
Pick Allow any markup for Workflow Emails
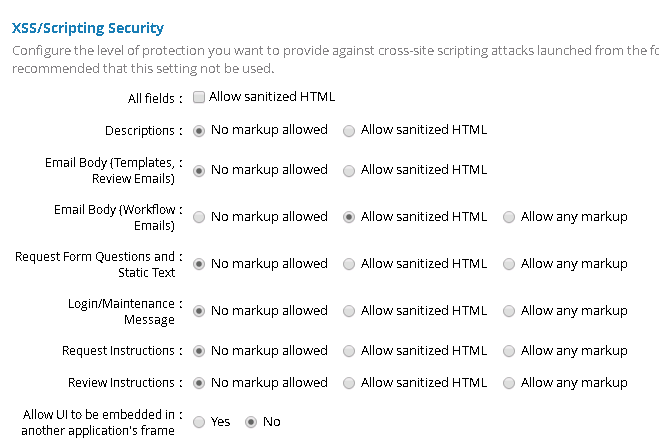pyautogui.click(x=509, y=217)
